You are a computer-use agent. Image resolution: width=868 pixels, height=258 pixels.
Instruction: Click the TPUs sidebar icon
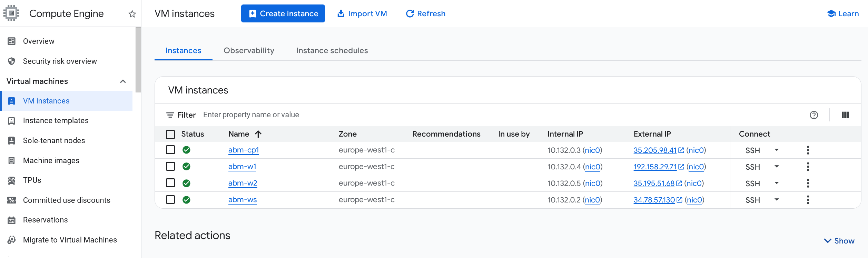pos(11,180)
